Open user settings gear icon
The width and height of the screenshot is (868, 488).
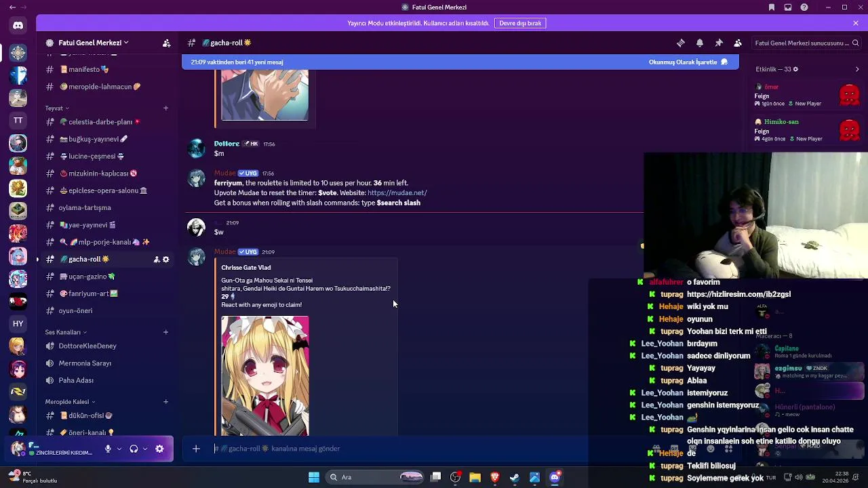(159, 449)
